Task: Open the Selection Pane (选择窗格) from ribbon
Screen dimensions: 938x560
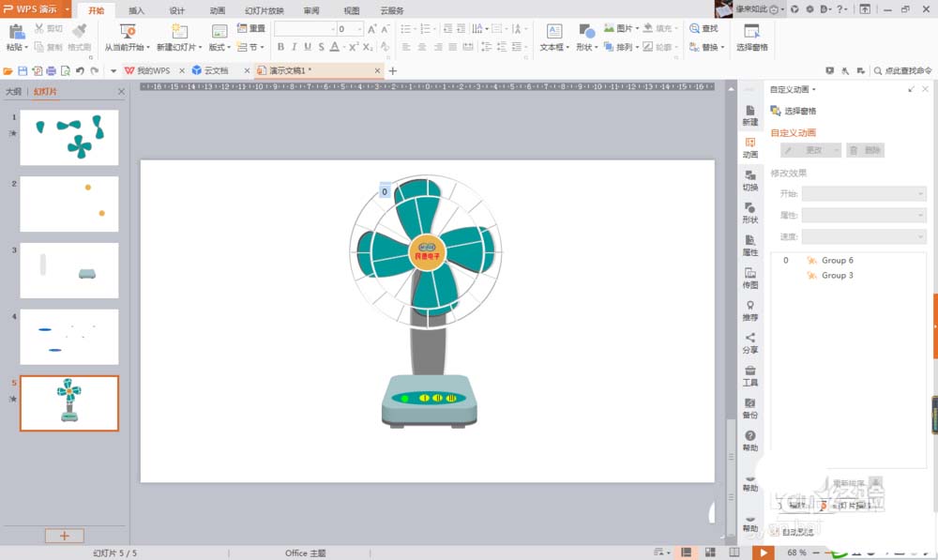Action: 752,38
